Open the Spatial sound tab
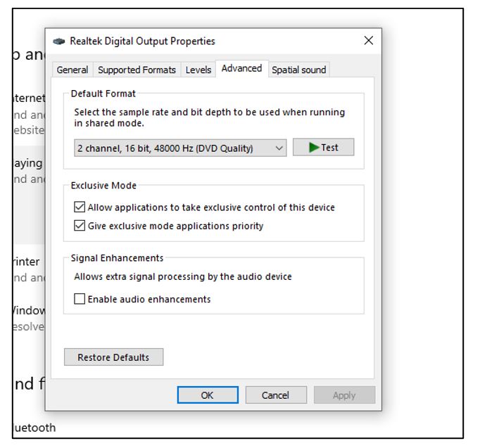This screenshot has width=480, height=448. (x=299, y=70)
